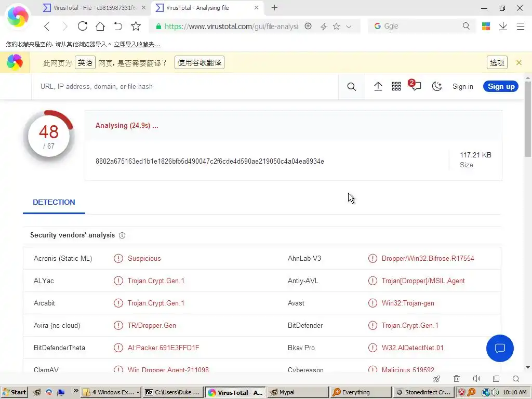Click the 'Analysing (24.9s) ...' status text

(x=127, y=126)
